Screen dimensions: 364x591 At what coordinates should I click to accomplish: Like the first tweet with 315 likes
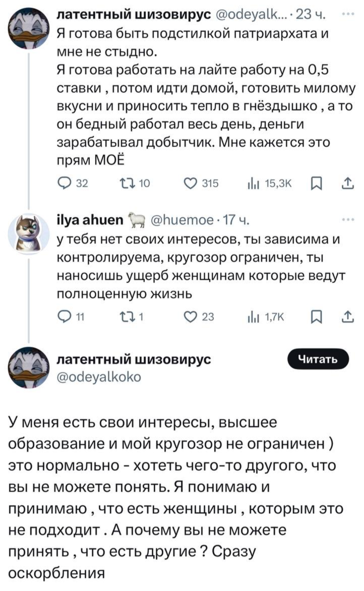pos(190,183)
